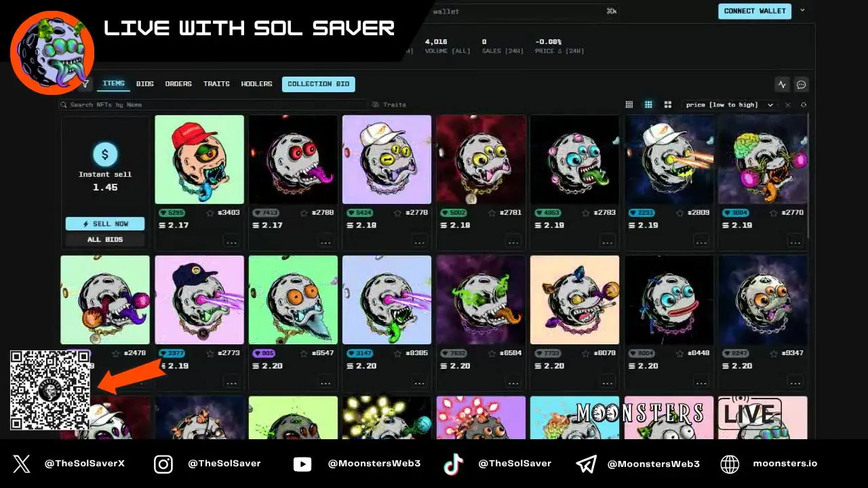This screenshot has width=868, height=488.
Task: Toggle the Traits view switch
Action: click(390, 105)
